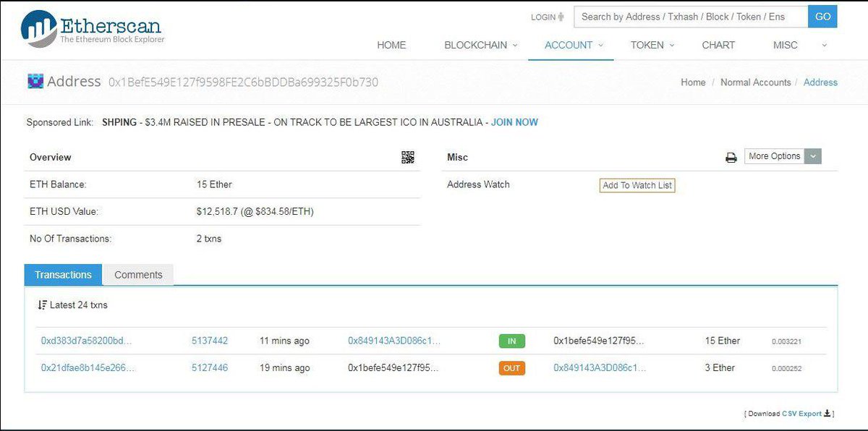
Task: Click the CSV Export download icon
Action: 827,413
